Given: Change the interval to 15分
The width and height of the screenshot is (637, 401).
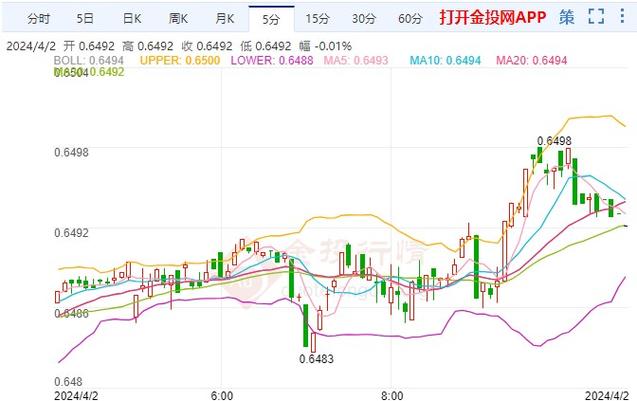Looking at the screenshot, I should [x=317, y=18].
